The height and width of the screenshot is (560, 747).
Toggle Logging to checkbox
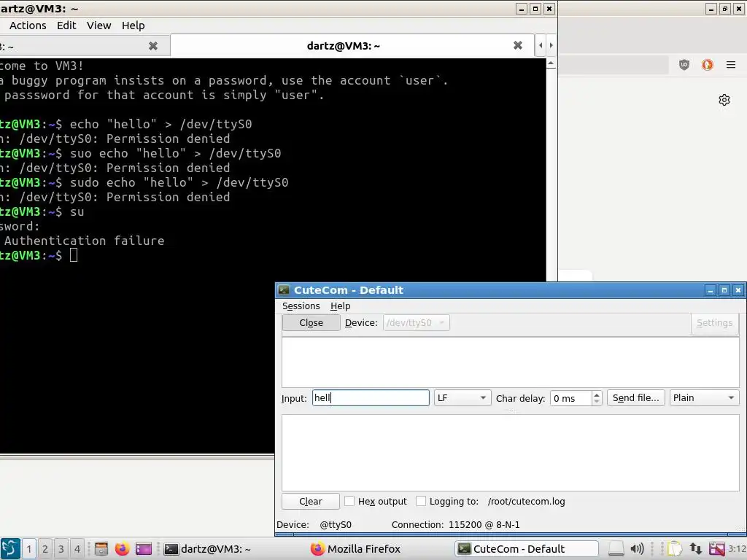(x=421, y=501)
